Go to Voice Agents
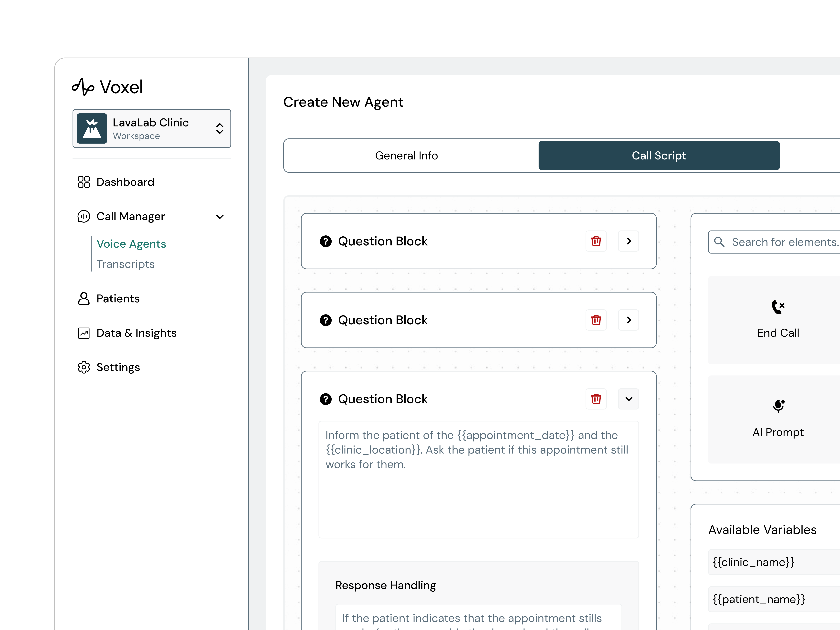This screenshot has height=630, width=840. coord(131,244)
